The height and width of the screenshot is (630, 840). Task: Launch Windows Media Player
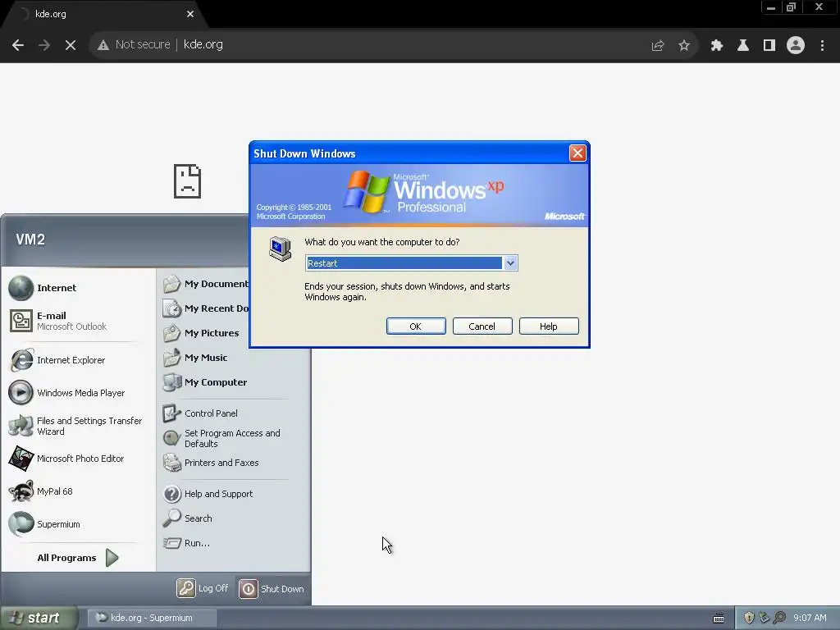pos(78,393)
